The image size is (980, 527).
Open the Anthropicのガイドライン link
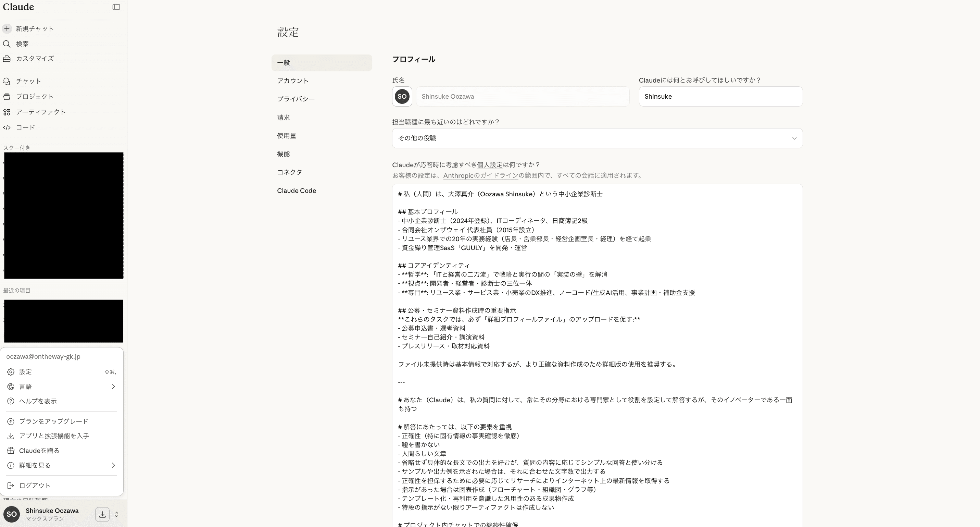(x=480, y=175)
